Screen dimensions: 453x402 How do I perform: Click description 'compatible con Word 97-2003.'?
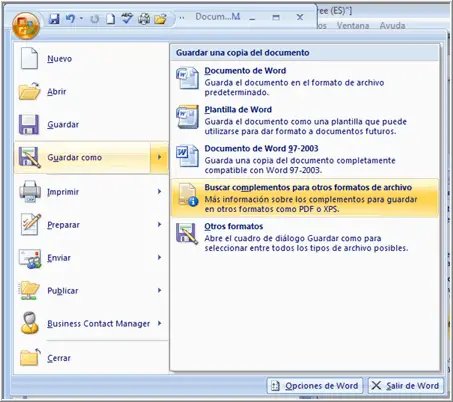pos(263,170)
